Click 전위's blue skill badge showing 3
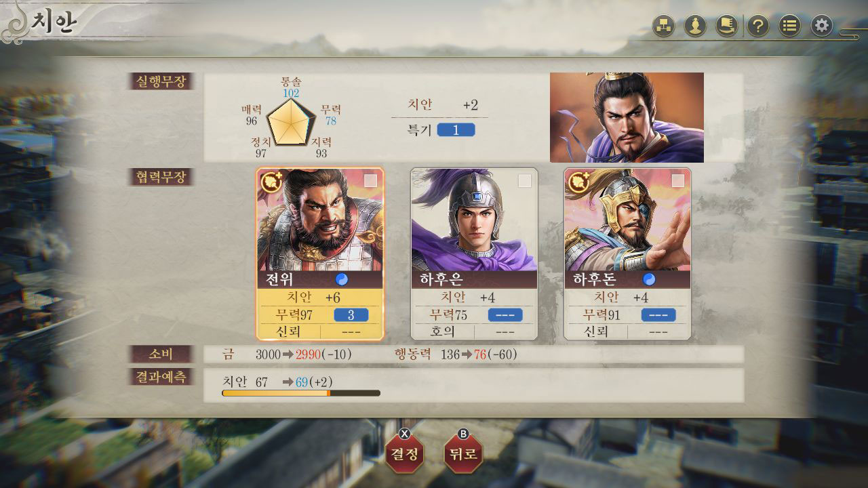 (x=351, y=315)
